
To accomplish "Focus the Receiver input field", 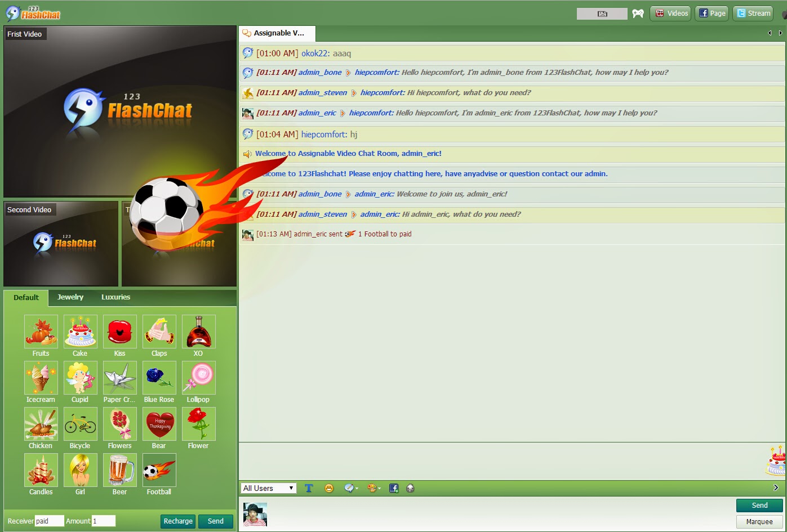I will pyautogui.click(x=49, y=521).
